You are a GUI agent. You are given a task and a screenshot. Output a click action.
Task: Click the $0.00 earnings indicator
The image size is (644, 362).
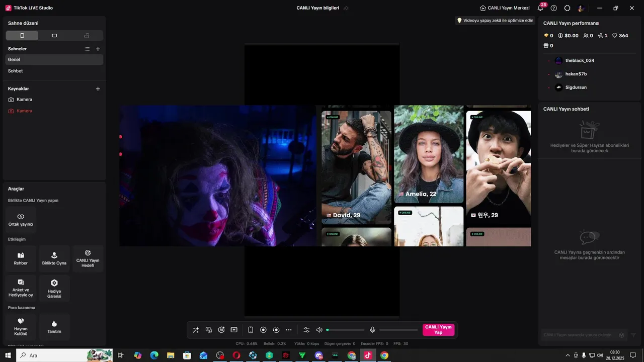point(568,36)
